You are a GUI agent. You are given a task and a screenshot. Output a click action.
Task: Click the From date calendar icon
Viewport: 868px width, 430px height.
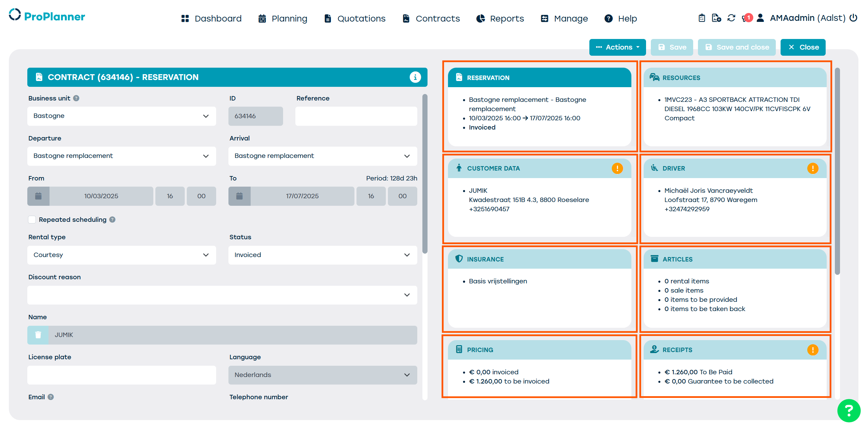38,196
